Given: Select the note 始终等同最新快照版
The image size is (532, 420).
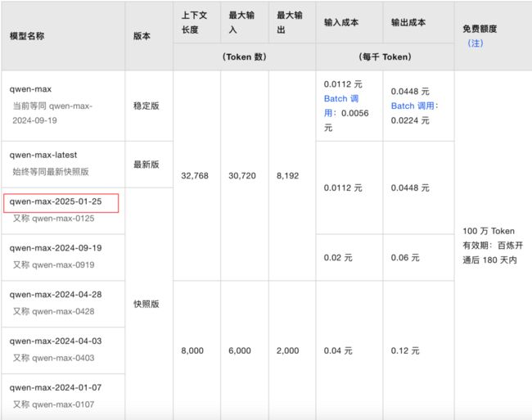Looking at the screenshot, I should (x=51, y=172).
